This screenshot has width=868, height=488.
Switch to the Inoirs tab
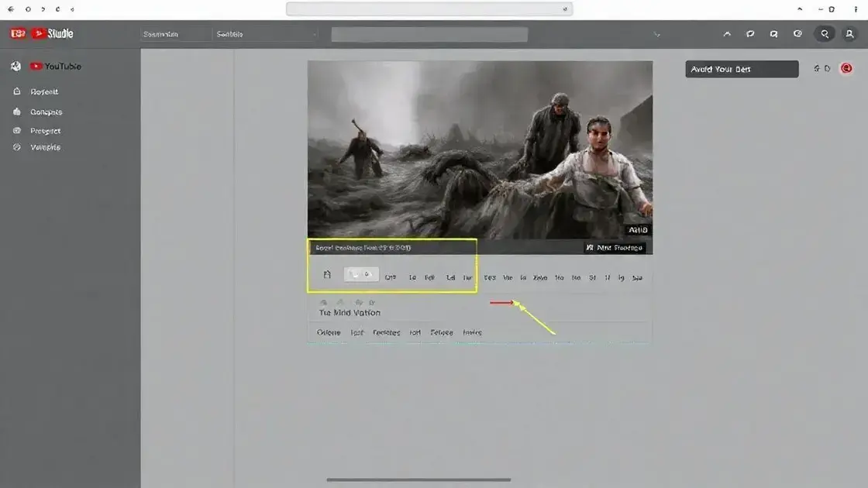472,332
